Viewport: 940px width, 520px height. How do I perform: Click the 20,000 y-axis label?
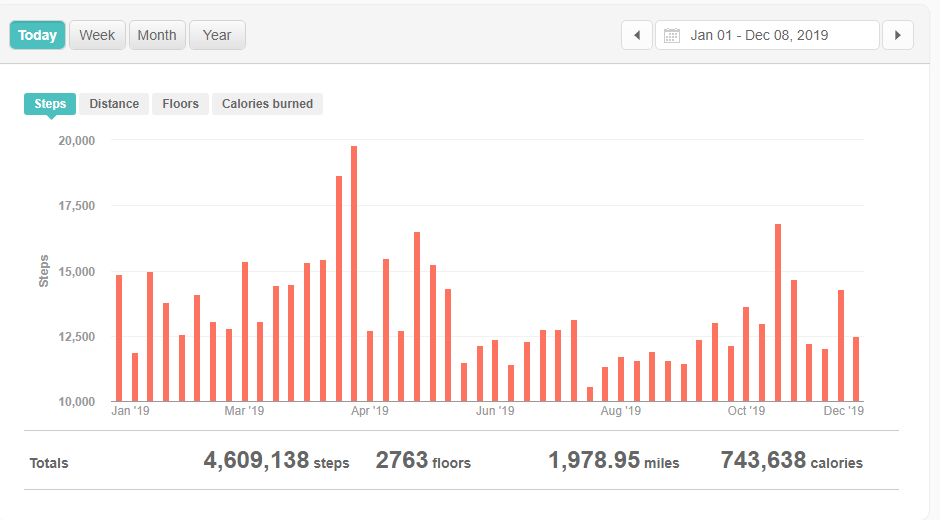click(76, 140)
